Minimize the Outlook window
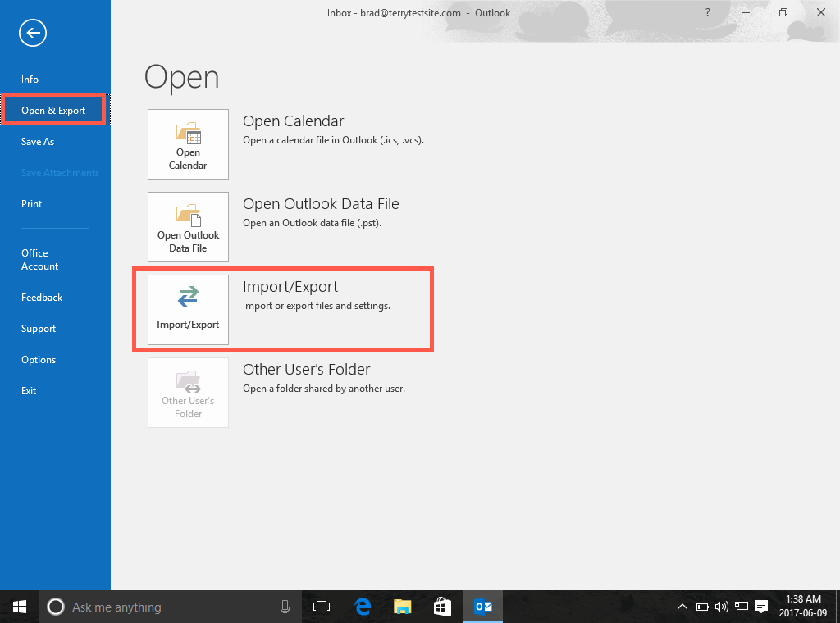The image size is (840, 623). [x=745, y=13]
